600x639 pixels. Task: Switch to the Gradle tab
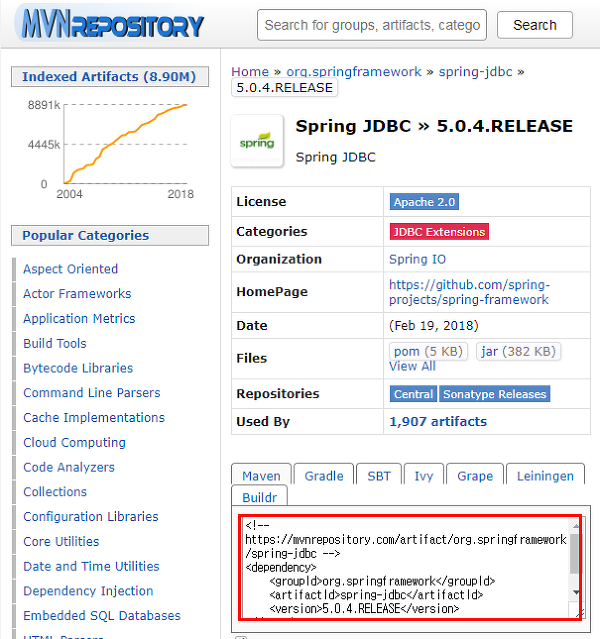pos(324,476)
